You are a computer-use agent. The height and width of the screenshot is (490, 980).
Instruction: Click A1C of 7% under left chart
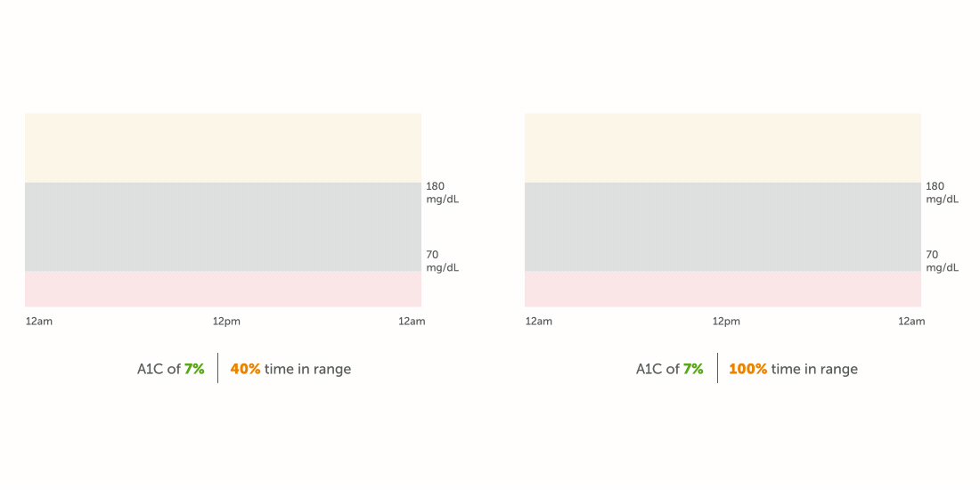tap(170, 369)
